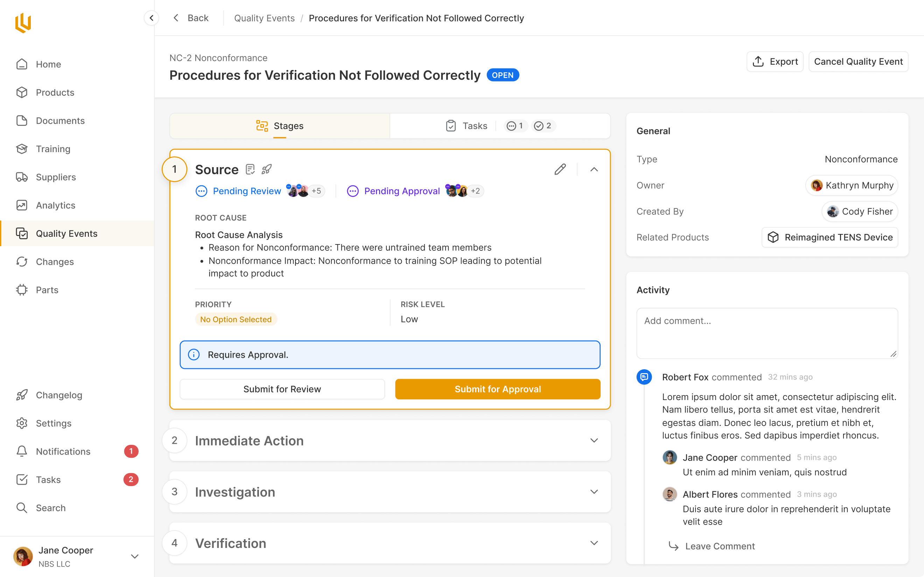This screenshot has width=924, height=577.
Task: Click the Pending Approval status indicator
Action: (402, 191)
